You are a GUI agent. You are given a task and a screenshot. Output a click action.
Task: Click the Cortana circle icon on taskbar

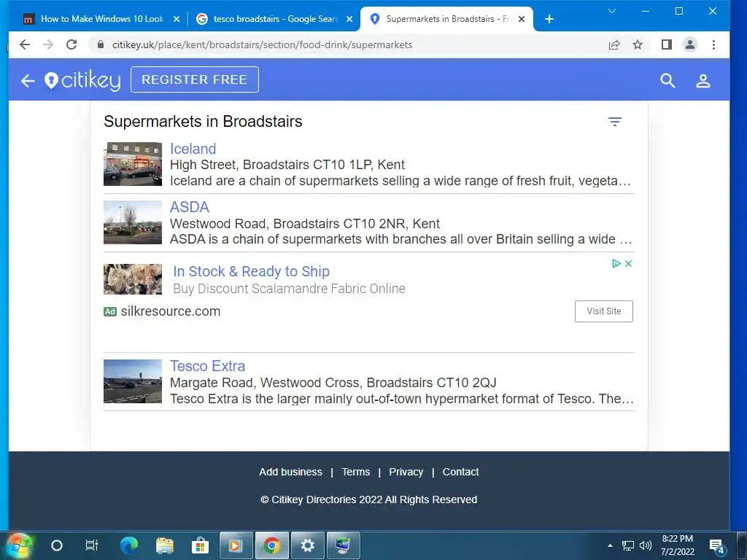click(57, 545)
